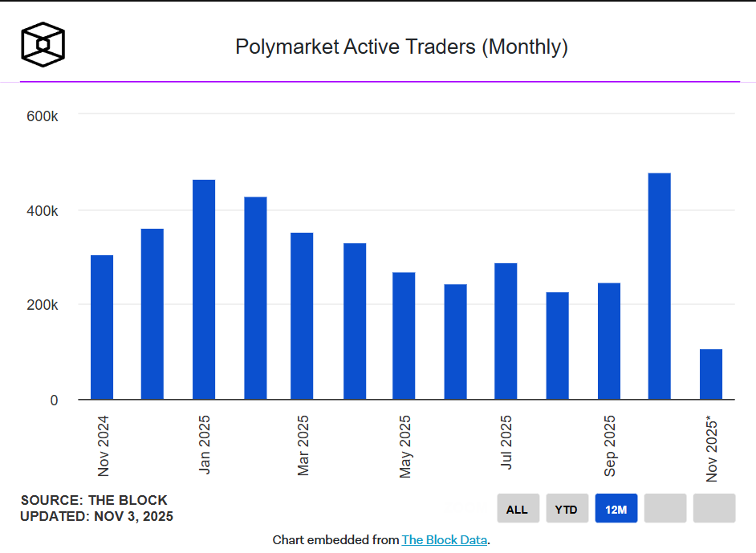756x553 pixels.
Task: Open The Block Data link
Action: [x=444, y=539]
